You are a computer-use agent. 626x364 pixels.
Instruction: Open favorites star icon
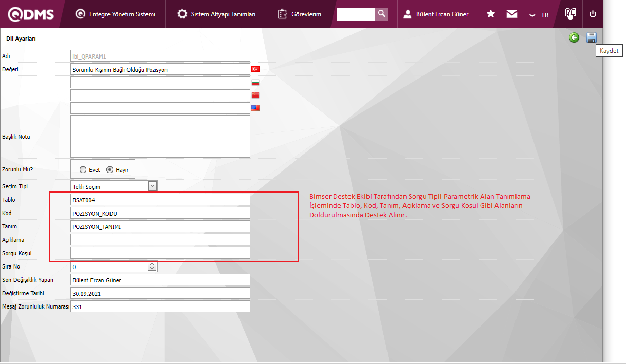[x=491, y=14]
